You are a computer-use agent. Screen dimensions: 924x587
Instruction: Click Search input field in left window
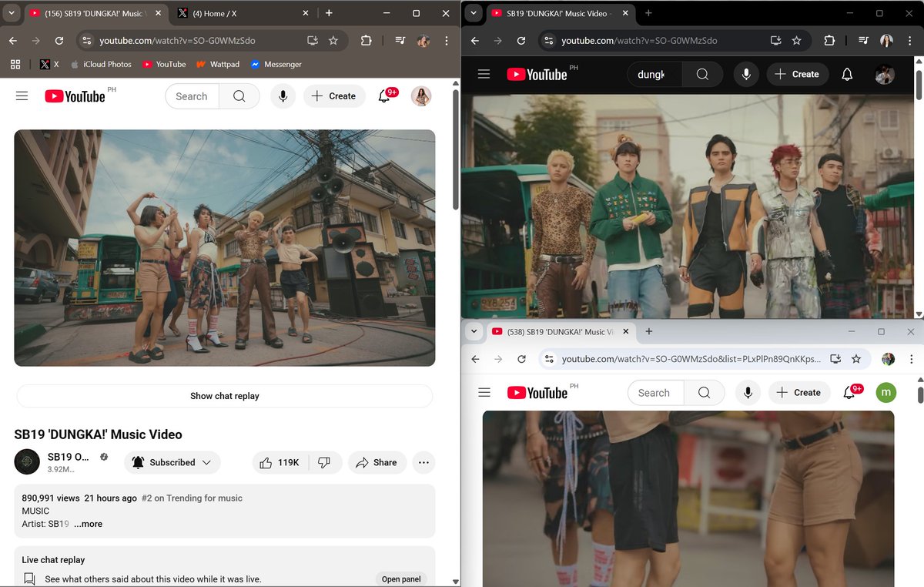[192, 96]
